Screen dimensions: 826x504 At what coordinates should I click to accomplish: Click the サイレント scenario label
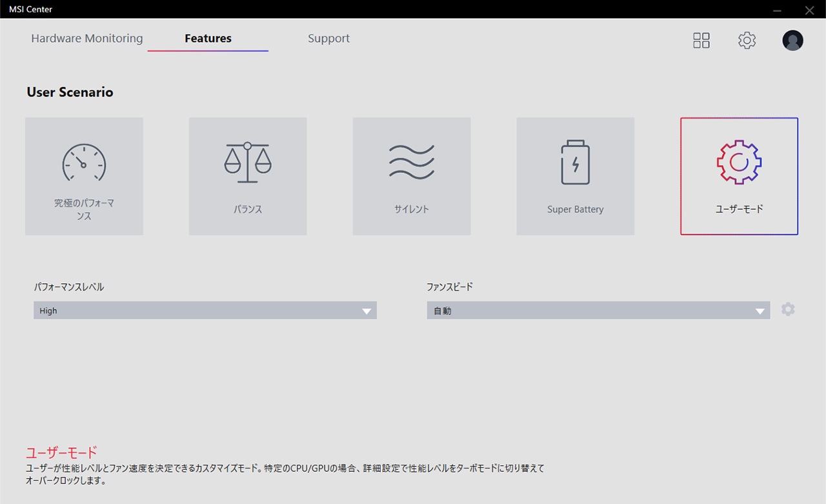[411, 210]
